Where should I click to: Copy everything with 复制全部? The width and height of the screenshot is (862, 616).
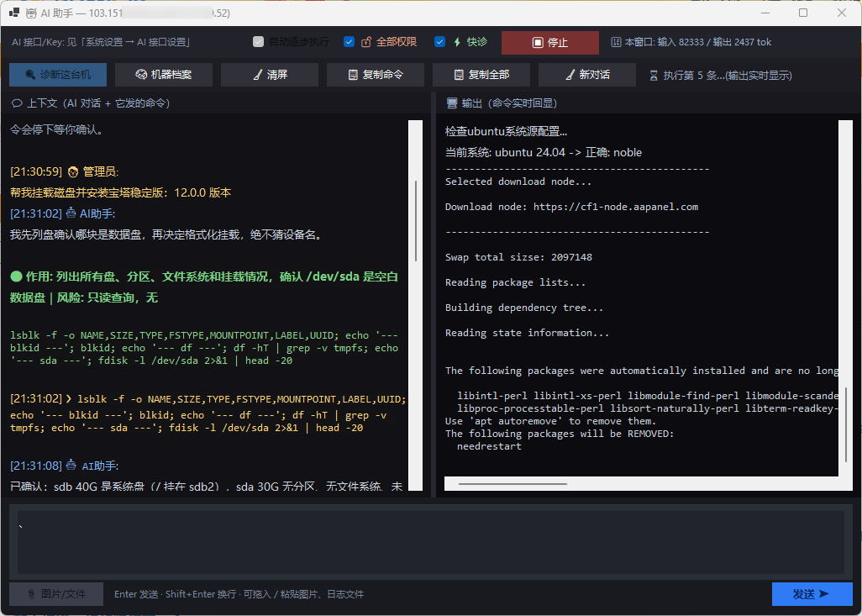tap(481, 75)
